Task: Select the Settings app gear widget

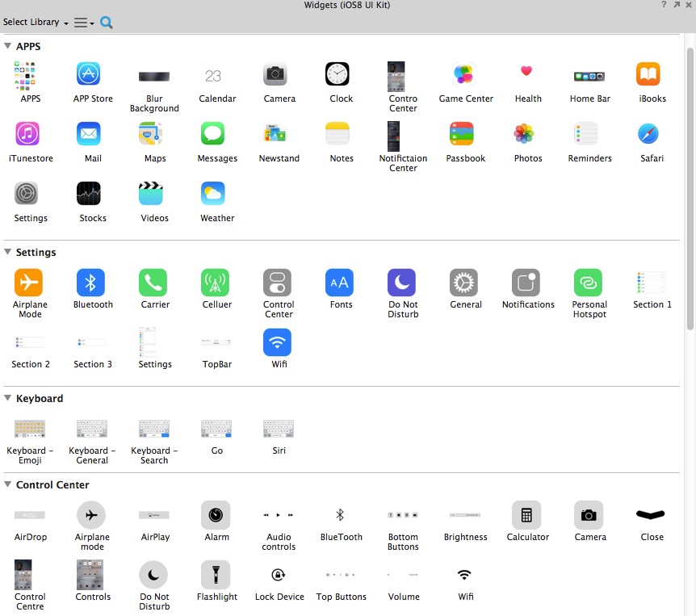Action: tap(26, 194)
